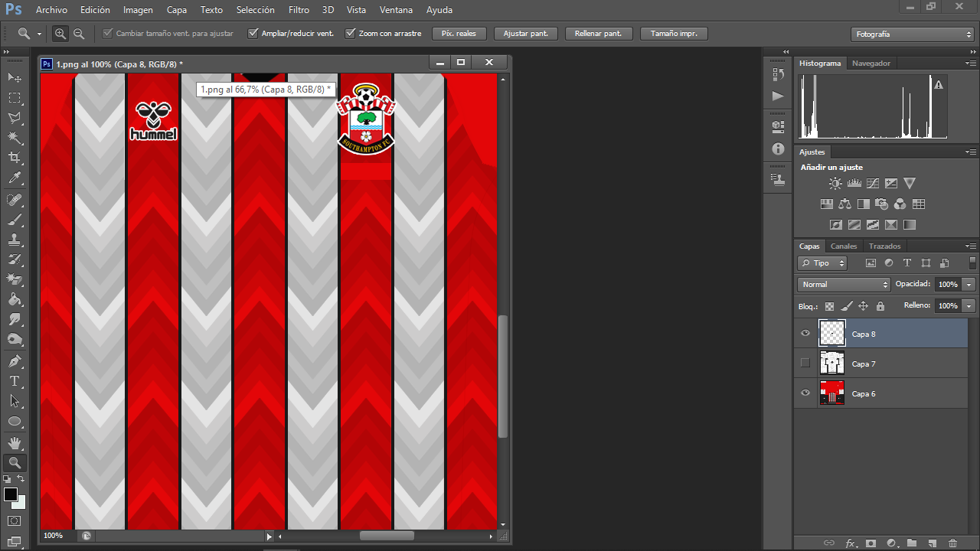Screen dimensions: 980x551
Task: Select the Ellipse shape tool
Action: [15, 421]
